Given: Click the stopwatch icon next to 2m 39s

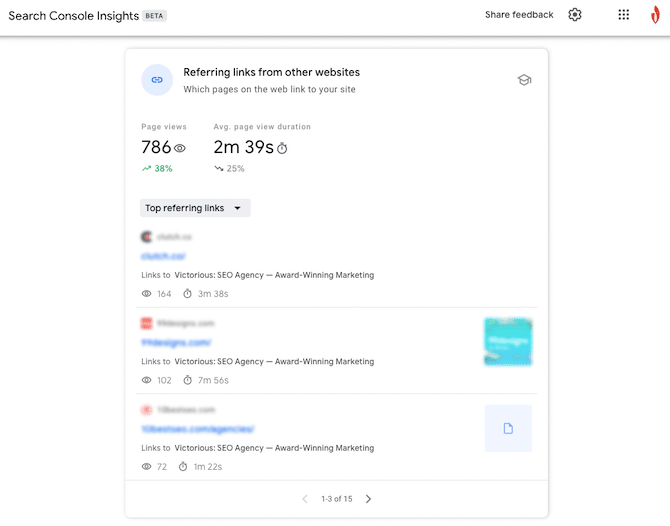Looking at the screenshot, I should [x=282, y=148].
